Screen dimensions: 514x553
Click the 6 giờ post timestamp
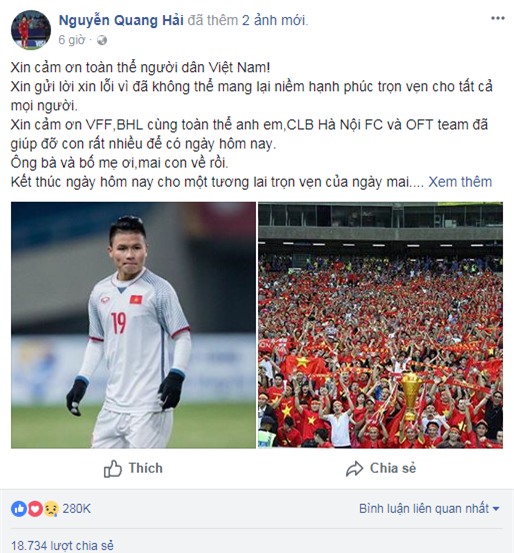[72, 40]
